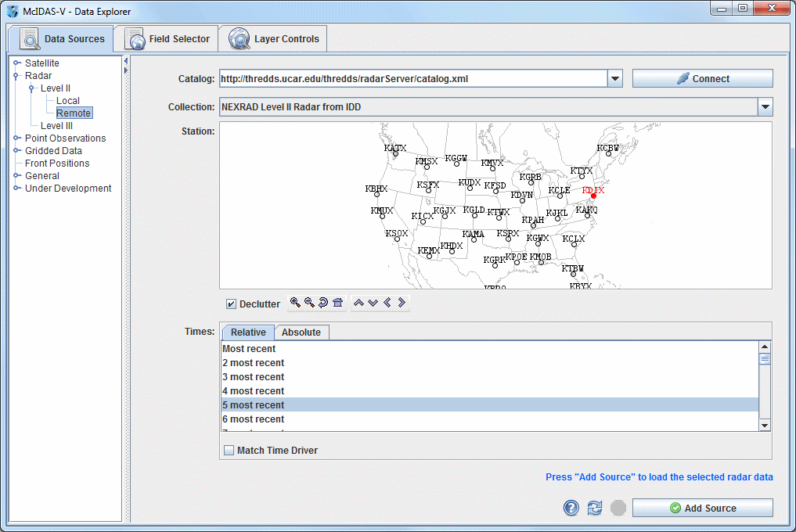The image size is (796, 532).
Task: Click the Connect button
Action: (x=703, y=79)
